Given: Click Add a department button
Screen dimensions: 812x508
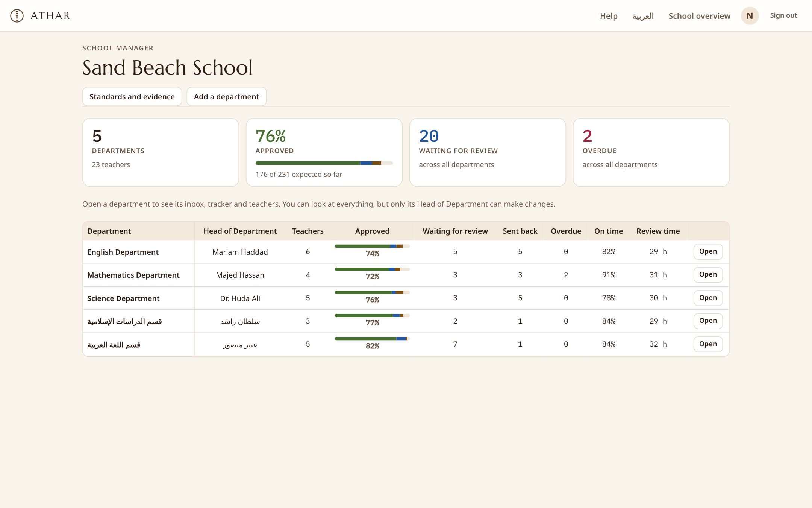Looking at the screenshot, I should (226, 97).
